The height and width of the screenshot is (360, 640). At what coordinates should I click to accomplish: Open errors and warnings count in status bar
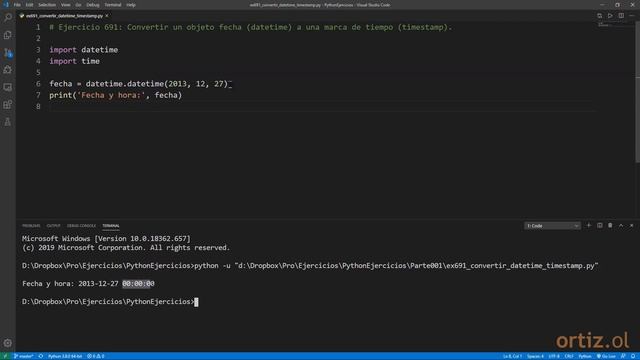pos(96,356)
